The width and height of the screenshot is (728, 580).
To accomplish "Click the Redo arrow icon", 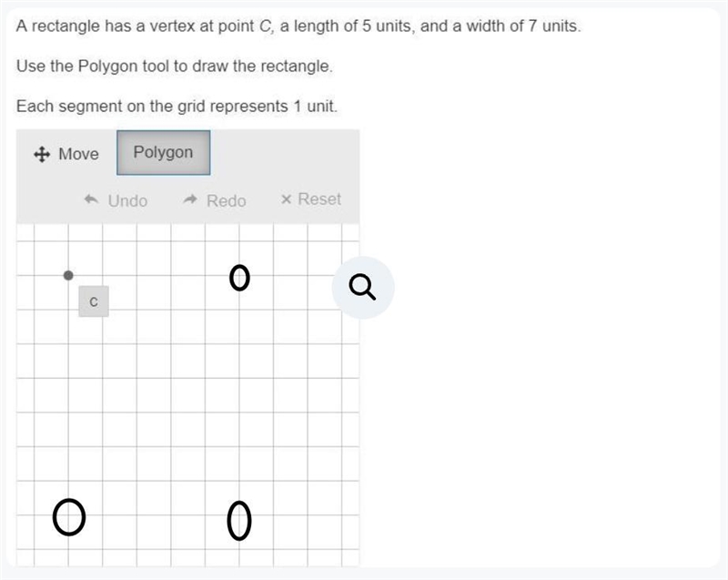I will [x=190, y=199].
